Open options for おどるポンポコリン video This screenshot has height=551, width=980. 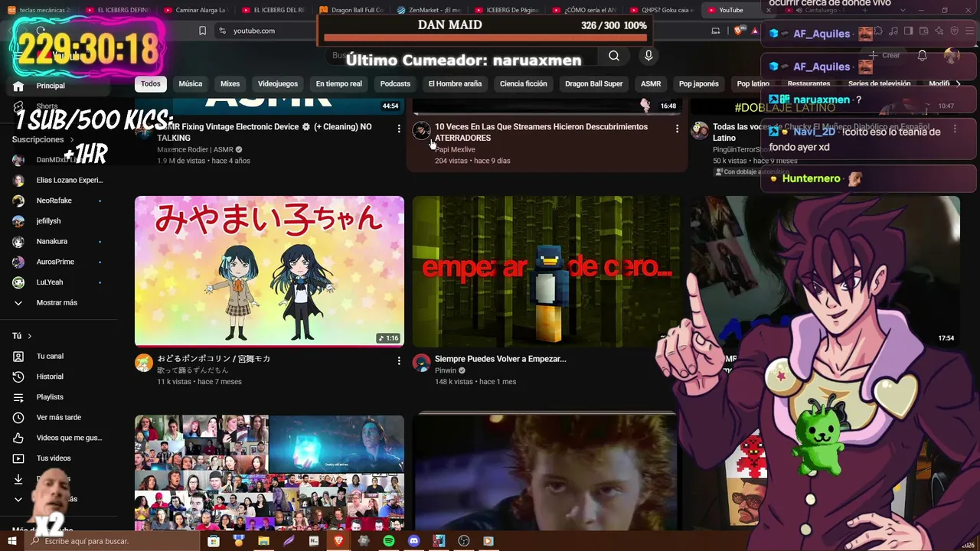(x=399, y=360)
